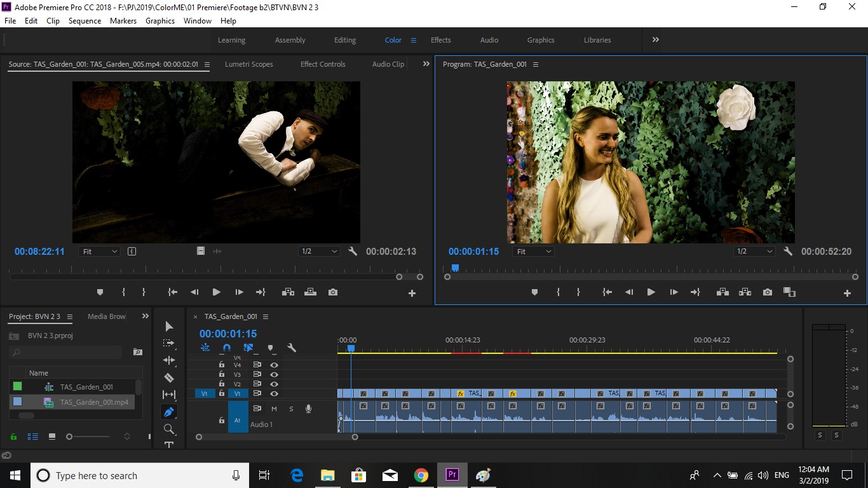Switch Project panel to icon view
Image resolution: width=868 pixels, height=488 pixels.
(x=52, y=437)
